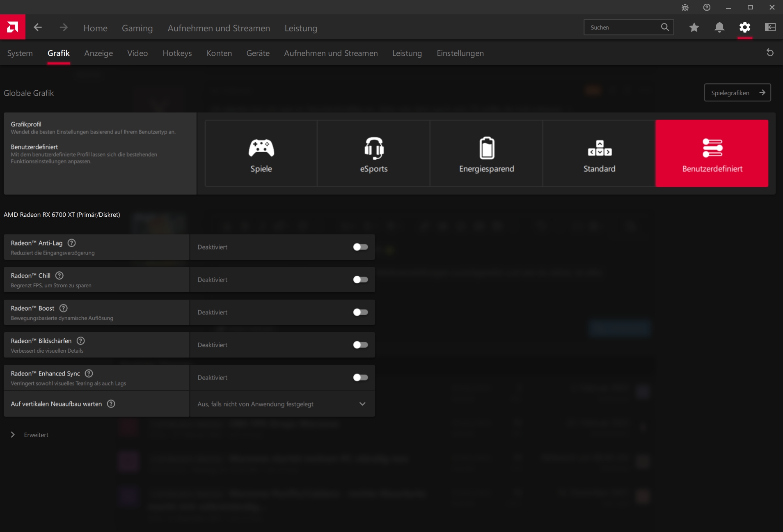Open favorites star icon
Viewport: 783px width, 532px height.
pyautogui.click(x=694, y=27)
